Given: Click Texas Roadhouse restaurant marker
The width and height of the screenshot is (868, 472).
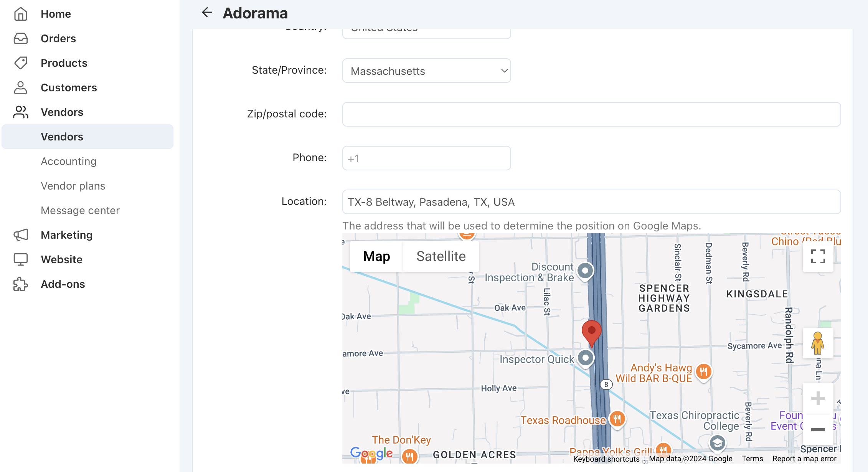Looking at the screenshot, I should coord(617,419).
